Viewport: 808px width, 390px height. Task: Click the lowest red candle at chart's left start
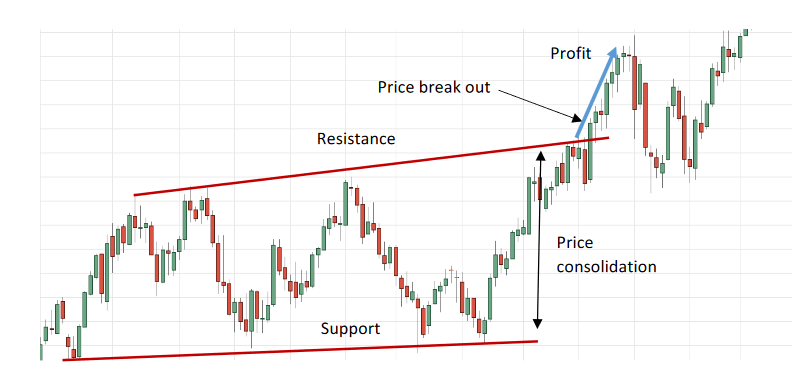tap(74, 353)
